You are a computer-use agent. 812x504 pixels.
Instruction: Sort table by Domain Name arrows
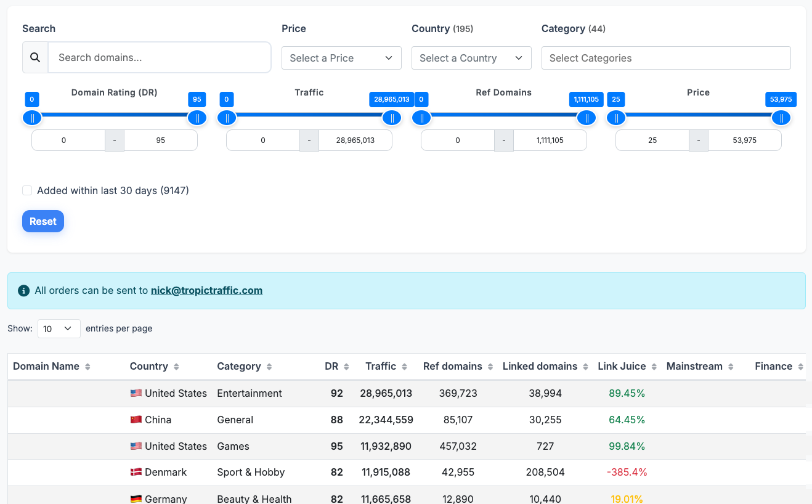point(87,367)
